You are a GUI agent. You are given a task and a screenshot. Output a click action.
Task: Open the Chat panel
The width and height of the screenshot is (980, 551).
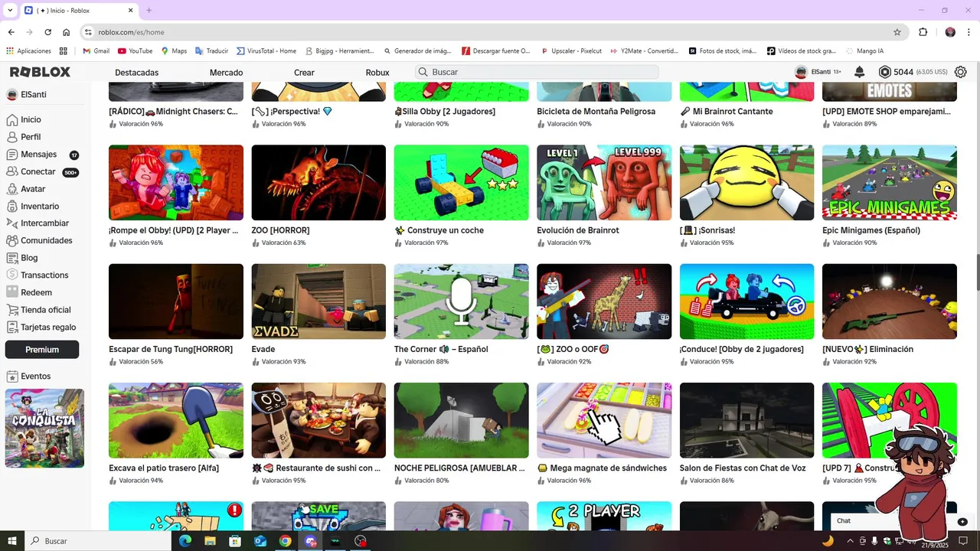tap(902, 521)
